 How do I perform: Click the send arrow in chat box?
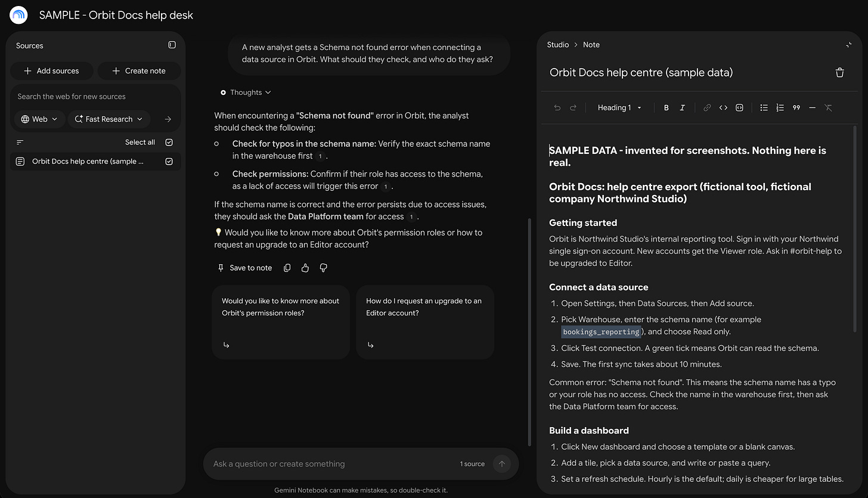pyautogui.click(x=501, y=464)
